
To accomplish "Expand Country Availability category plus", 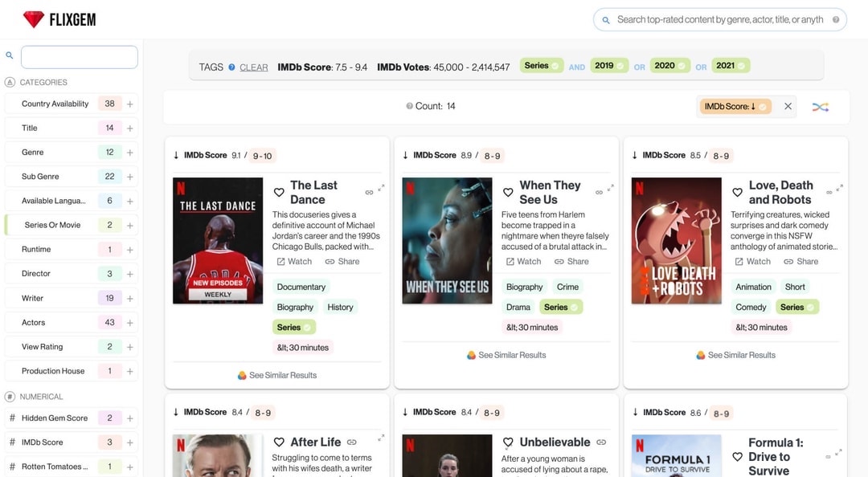I will [129, 104].
